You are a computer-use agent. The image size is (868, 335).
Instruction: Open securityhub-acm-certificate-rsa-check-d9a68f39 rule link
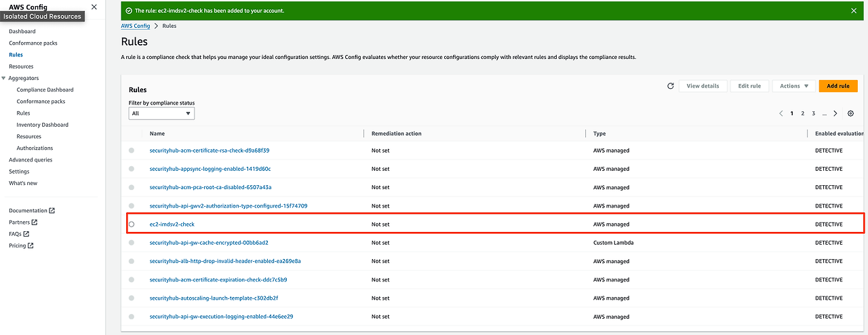coord(210,151)
